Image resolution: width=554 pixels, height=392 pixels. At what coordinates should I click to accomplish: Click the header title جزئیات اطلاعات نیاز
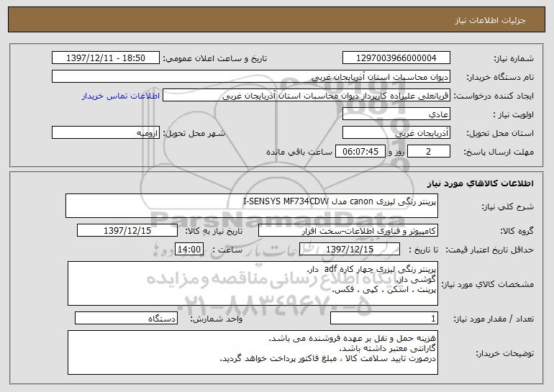pyautogui.click(x=490, y=20)
